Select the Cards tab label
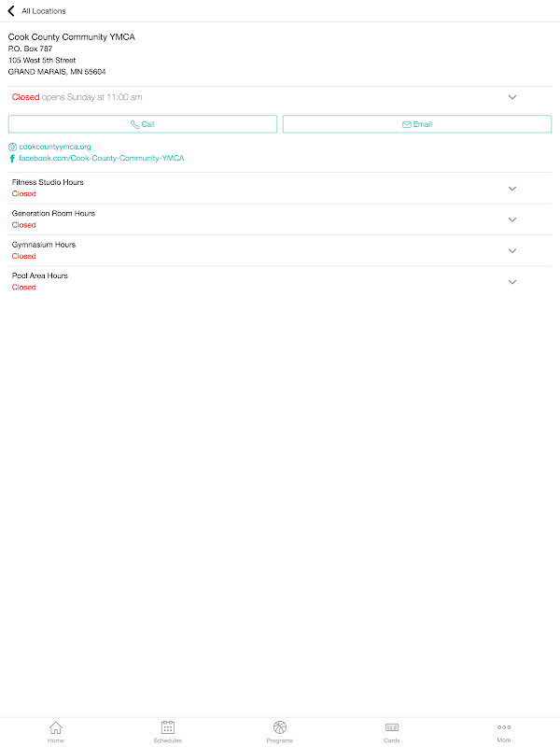 pyautogui.click(x=392, y=740)
